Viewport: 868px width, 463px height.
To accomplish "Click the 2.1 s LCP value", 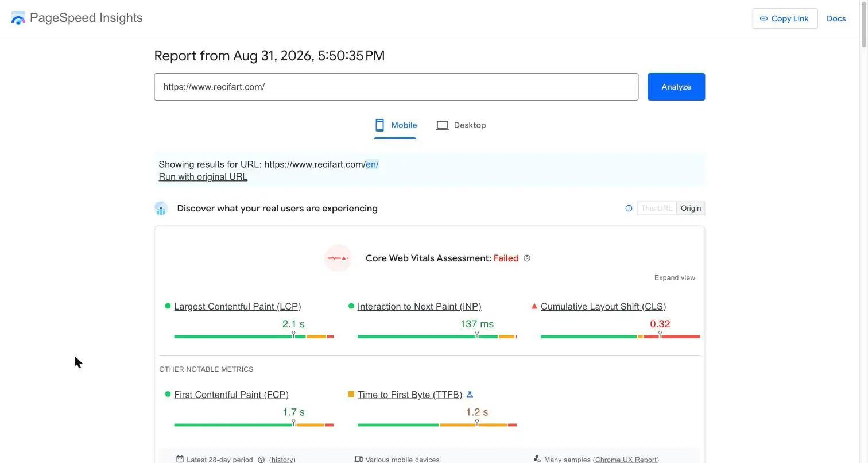I will 293,324.
